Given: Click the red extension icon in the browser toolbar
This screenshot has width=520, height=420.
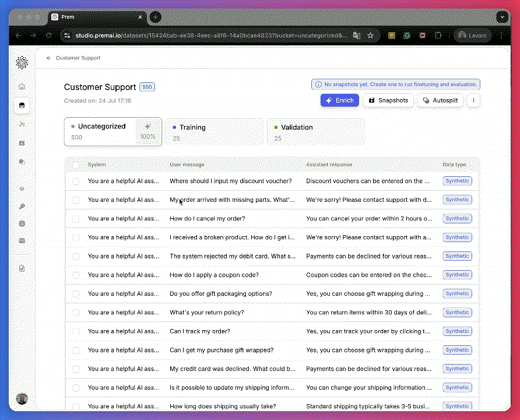Looking at the screenshot, I should coord(423,35).
